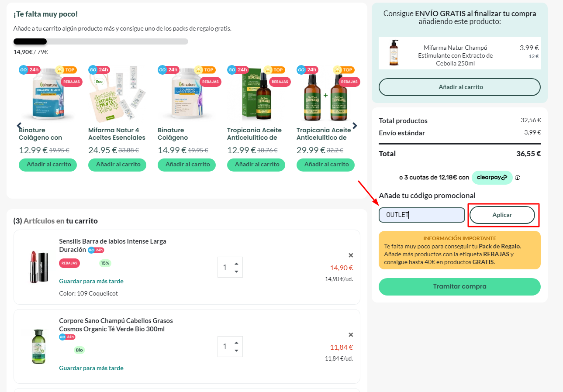
Task: Click the carousel previous arrow
Action: (19, 126)
